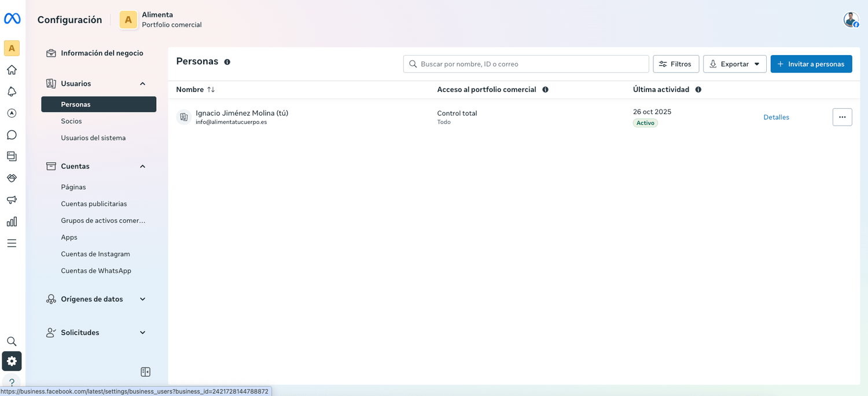Open Grupos de activos comerciales
Viewport: 868px width, 396px height.
103,221
